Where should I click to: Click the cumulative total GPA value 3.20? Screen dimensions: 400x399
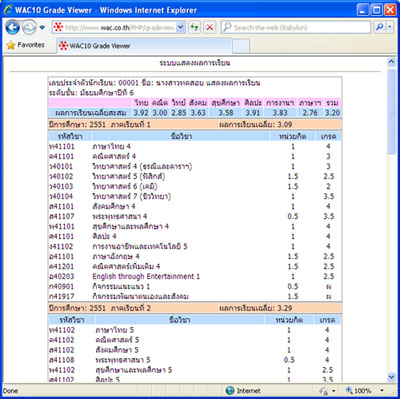pos(332,113)
